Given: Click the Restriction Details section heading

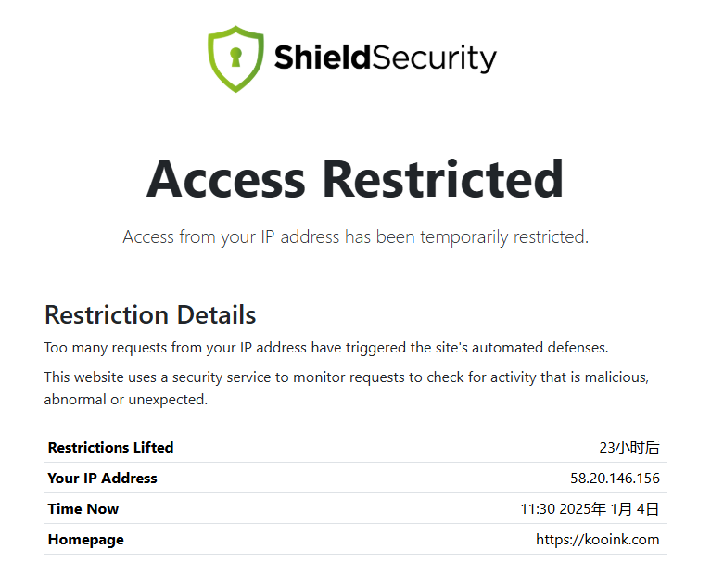Looking at the screenshot, I should tap(150, 315).
